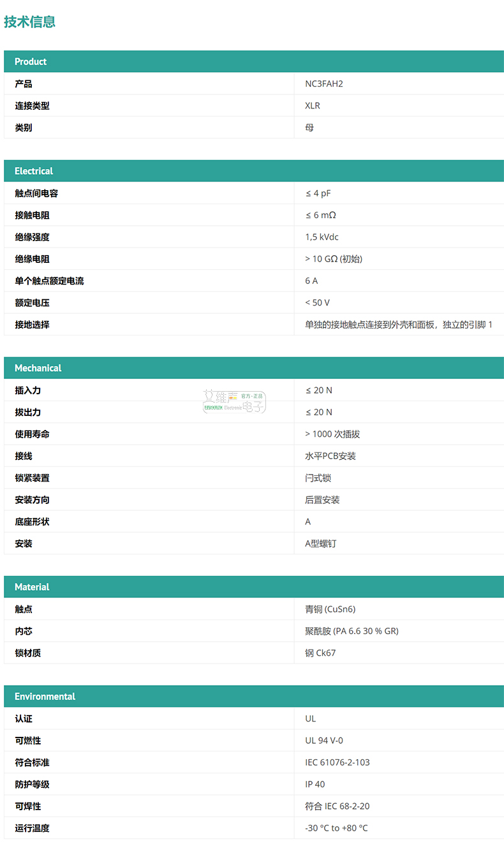Click the 接地选择 row label
504x844 pixels.
[32, 325]
